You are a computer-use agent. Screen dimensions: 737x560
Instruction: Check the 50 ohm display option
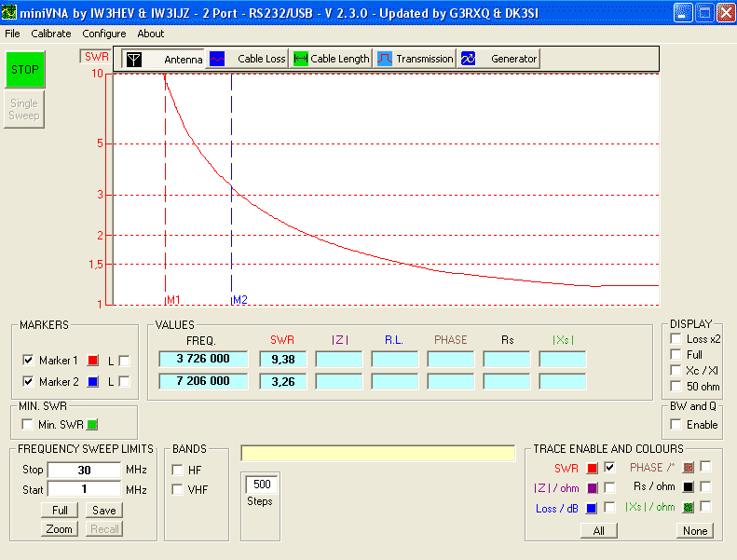coord(676,386)
